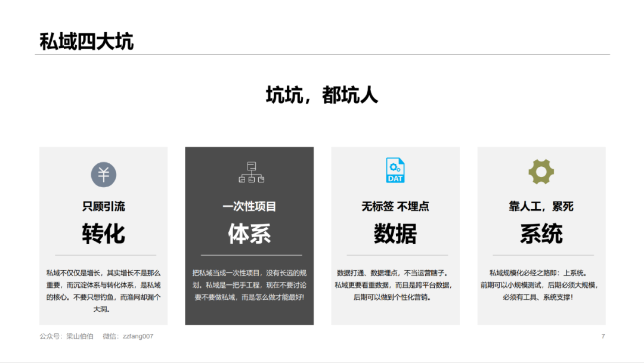The height and width of the screenshot is (363, 644).
Task: Click the large word 体系
Action: [249, 234]
